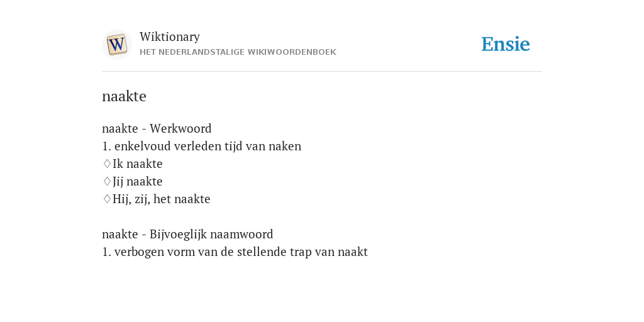This screenshot has width=644, height=322.
Task: Click the Wiktionary W tile logo icon
Action: 116,45
